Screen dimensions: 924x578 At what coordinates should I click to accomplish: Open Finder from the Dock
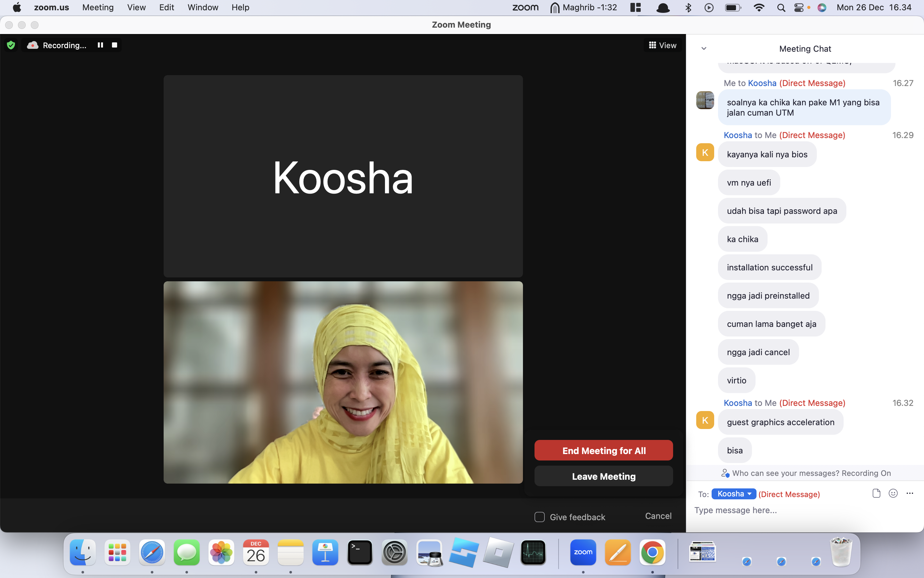(82, 552)
